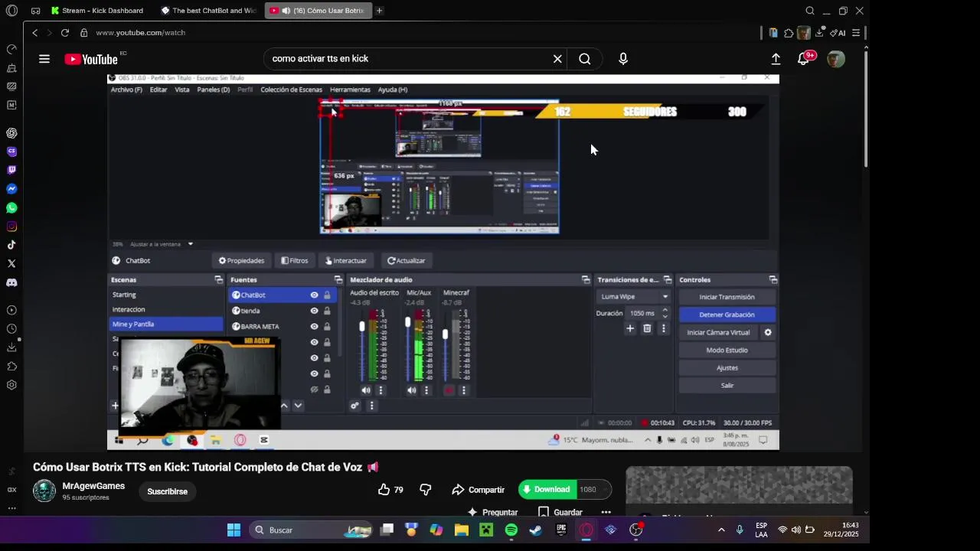Image resolution: width=980 pixels, height=551 pixels.
Task: Click the YouTube create upload icon
Action: [776, 59]
